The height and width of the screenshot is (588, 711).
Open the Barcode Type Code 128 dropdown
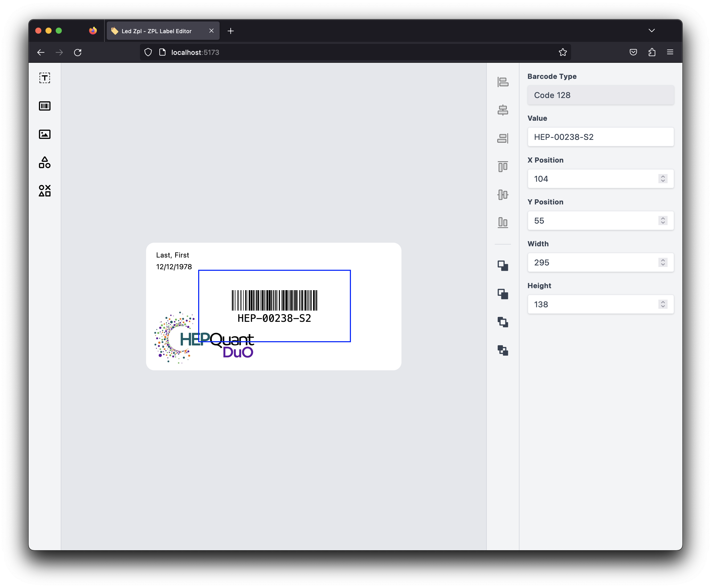coord(601,95)
